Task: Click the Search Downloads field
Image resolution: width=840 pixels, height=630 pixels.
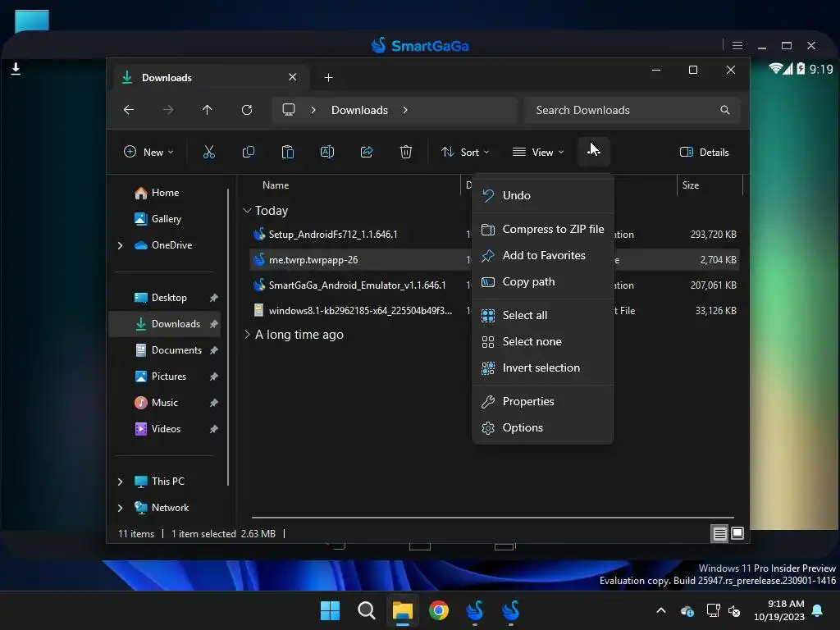Action: [x=632, y=110]
